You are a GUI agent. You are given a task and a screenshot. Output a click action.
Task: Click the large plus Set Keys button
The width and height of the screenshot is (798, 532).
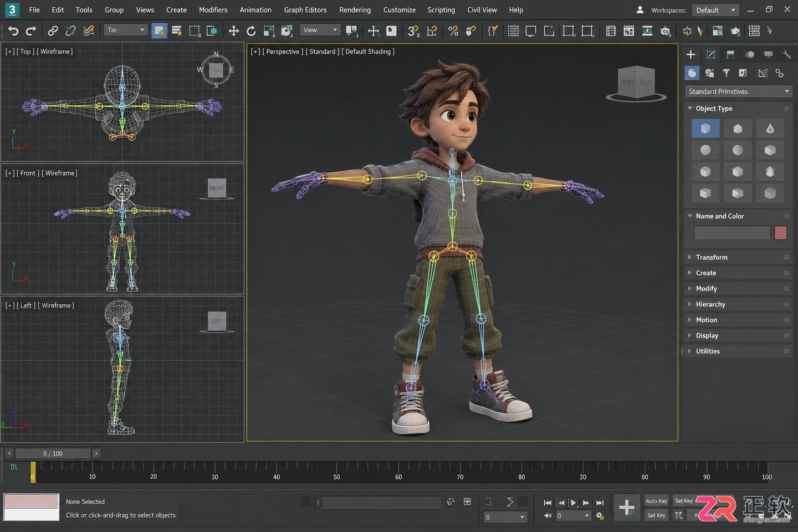627,508
